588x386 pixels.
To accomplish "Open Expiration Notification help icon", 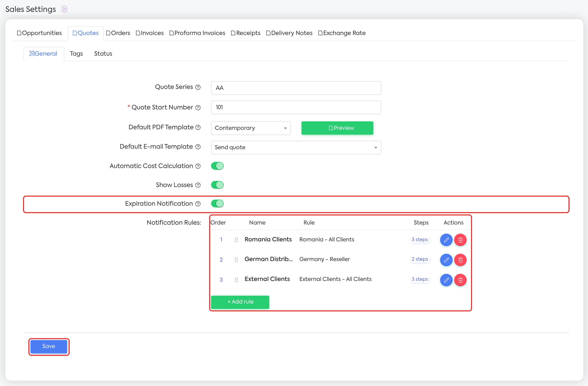I will click(198, 204).
